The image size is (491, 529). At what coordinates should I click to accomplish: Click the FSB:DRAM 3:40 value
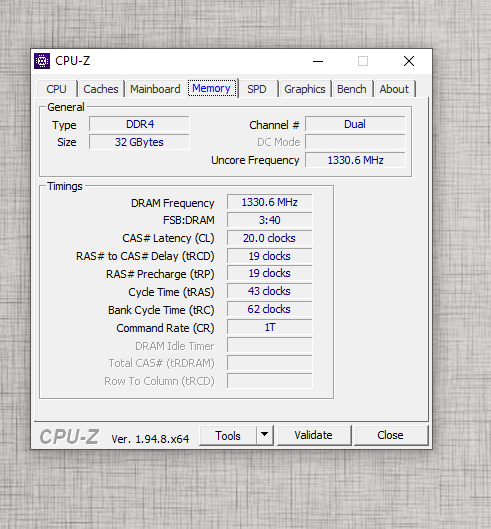[270, 220]
